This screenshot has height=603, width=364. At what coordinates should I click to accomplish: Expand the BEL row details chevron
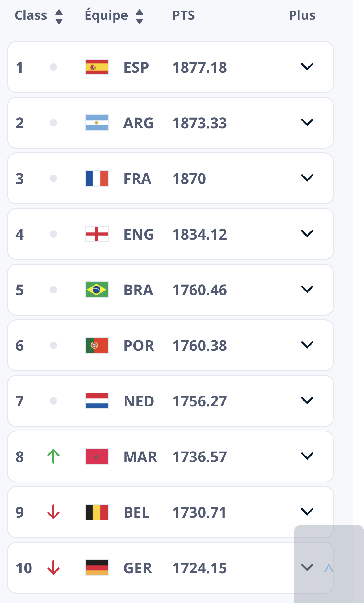tap(307, 512)
